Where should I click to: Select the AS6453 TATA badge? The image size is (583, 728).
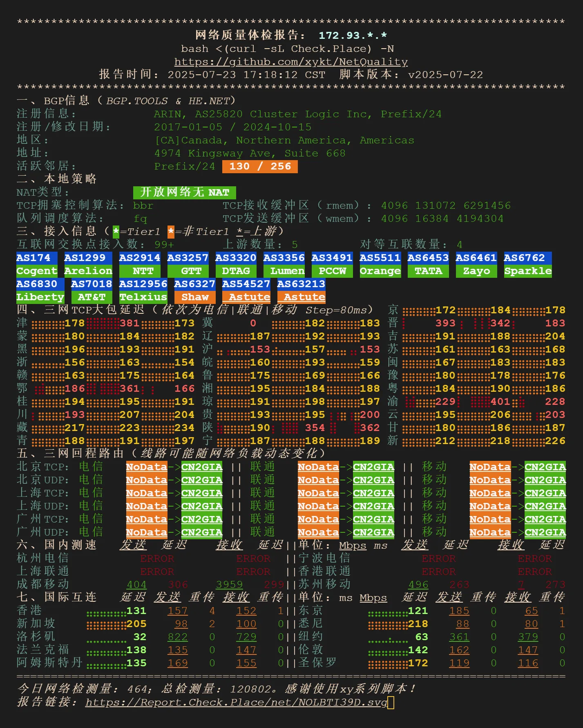coord(428,265)
